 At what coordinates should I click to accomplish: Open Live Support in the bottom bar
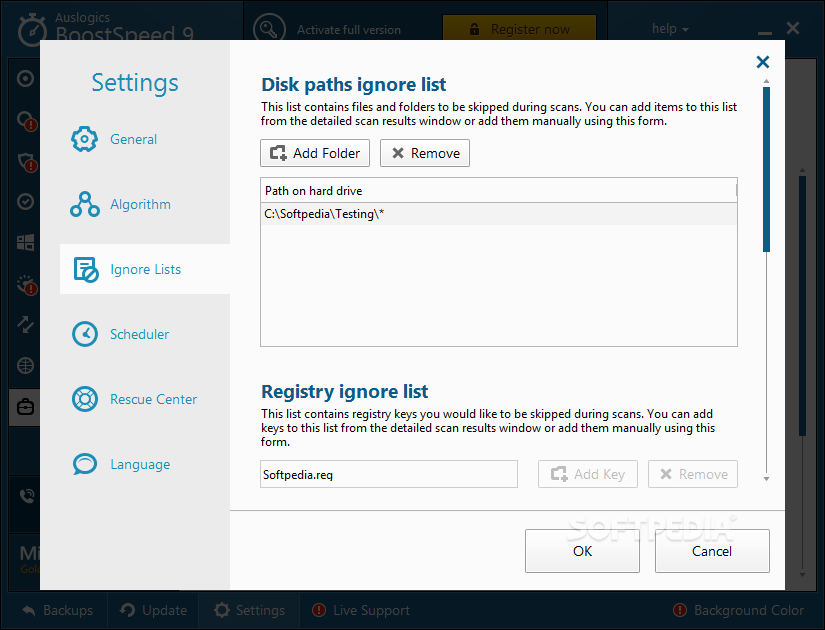[360, 611]
